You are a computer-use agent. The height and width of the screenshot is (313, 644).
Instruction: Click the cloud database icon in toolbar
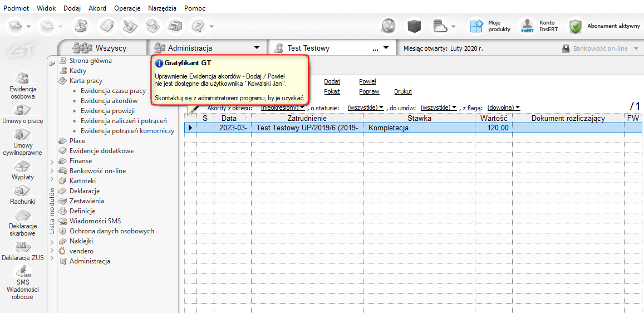(440, 26)
